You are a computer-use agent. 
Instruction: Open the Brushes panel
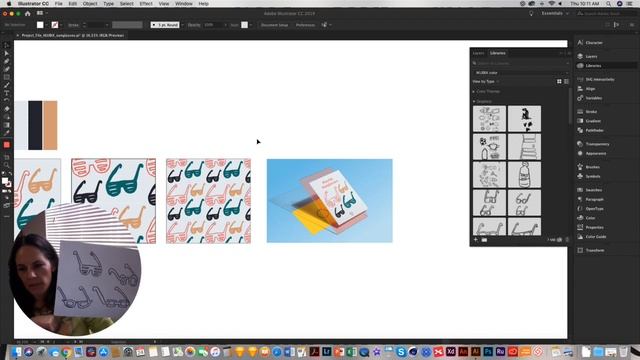(588, 167)
